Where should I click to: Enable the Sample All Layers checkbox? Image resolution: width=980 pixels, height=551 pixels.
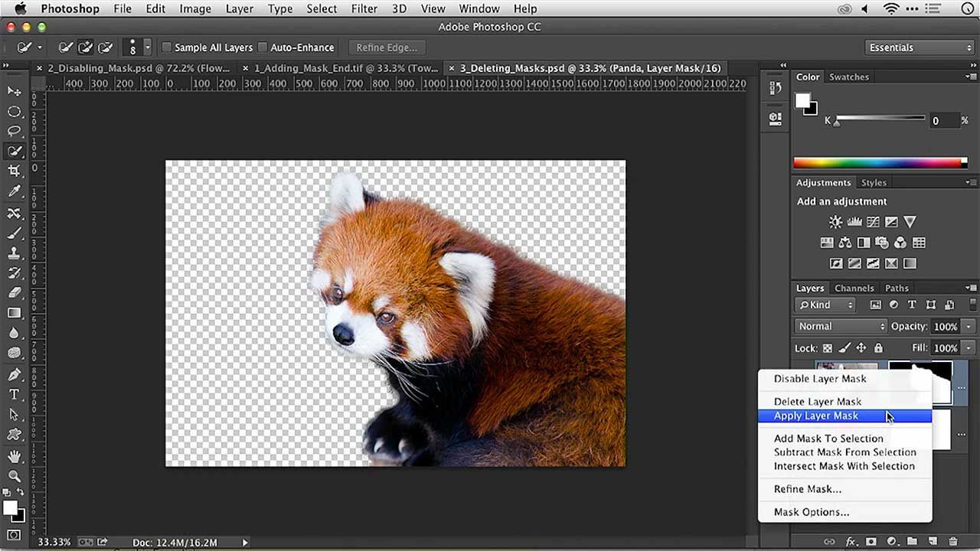[x=166, y=47]
